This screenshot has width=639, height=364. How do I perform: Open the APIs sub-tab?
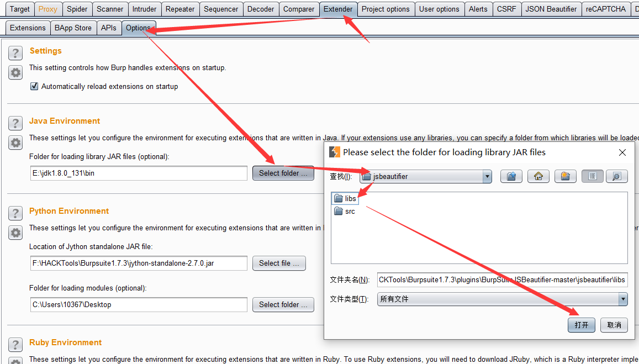tap(109, 28)
